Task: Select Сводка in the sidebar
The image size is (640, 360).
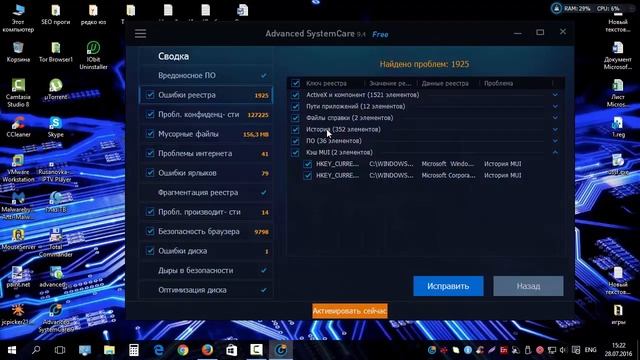Action: pyautogui.click(x=173, y=56)
